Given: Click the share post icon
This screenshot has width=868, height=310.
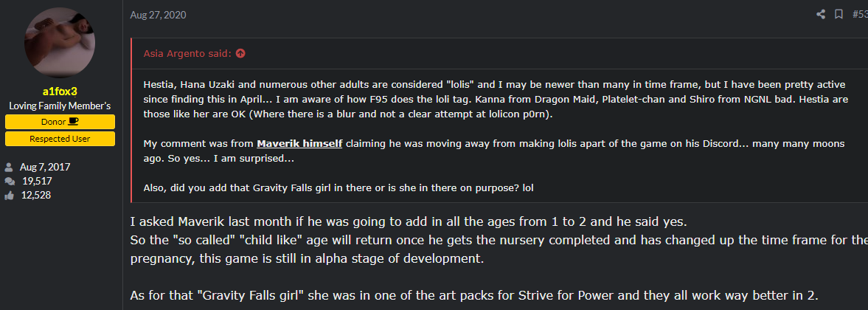Looking at the screenshot, I should click(x=821, y=14).
